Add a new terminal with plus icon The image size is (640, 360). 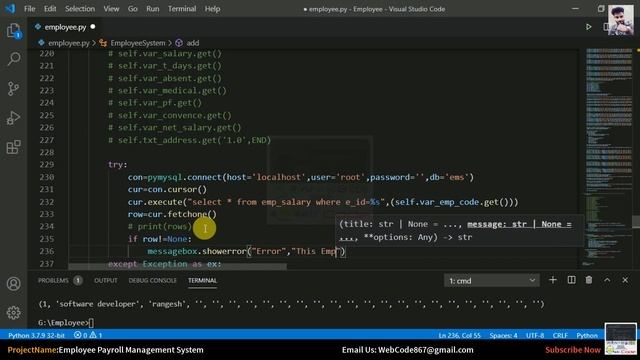tap(553, 280)
